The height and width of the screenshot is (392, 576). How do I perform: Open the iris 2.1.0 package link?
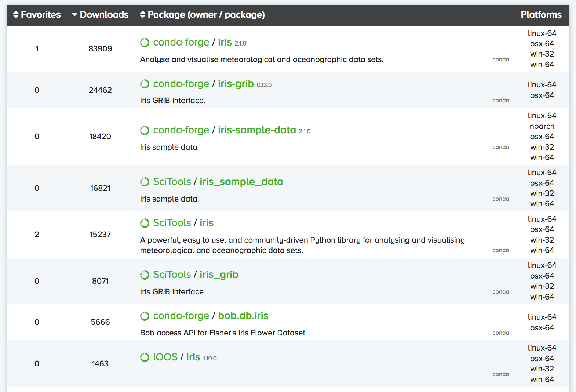pos(225,43)
